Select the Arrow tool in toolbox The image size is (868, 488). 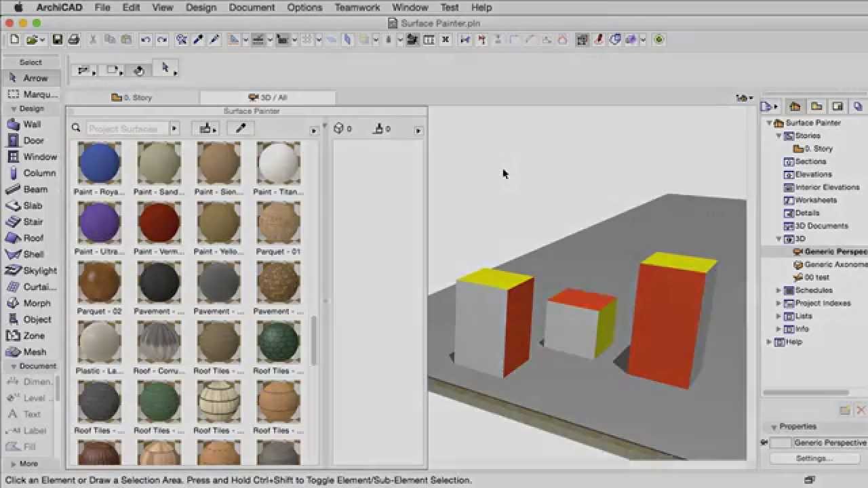click(31, 78)
